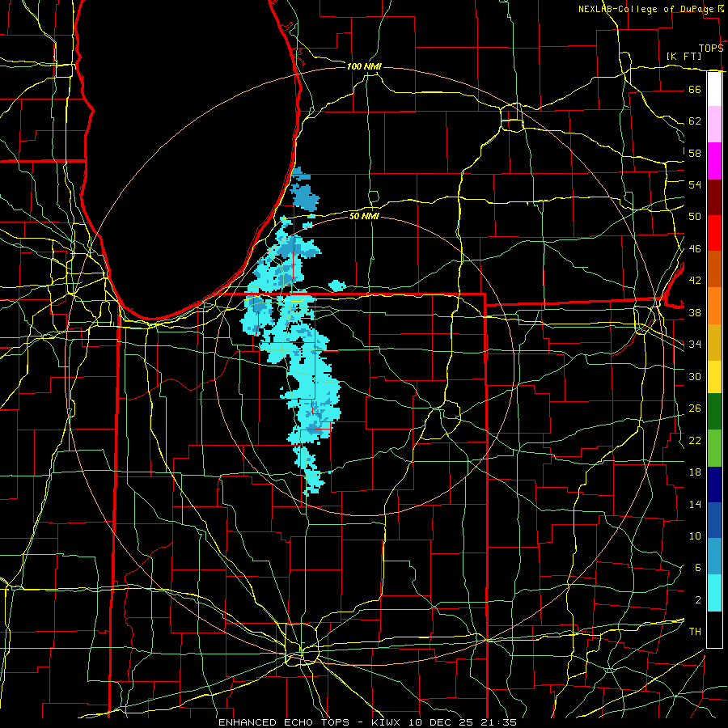Click the NEXLAB-College of DuPage label
The image size is (728, 728).
click(645, 9)
